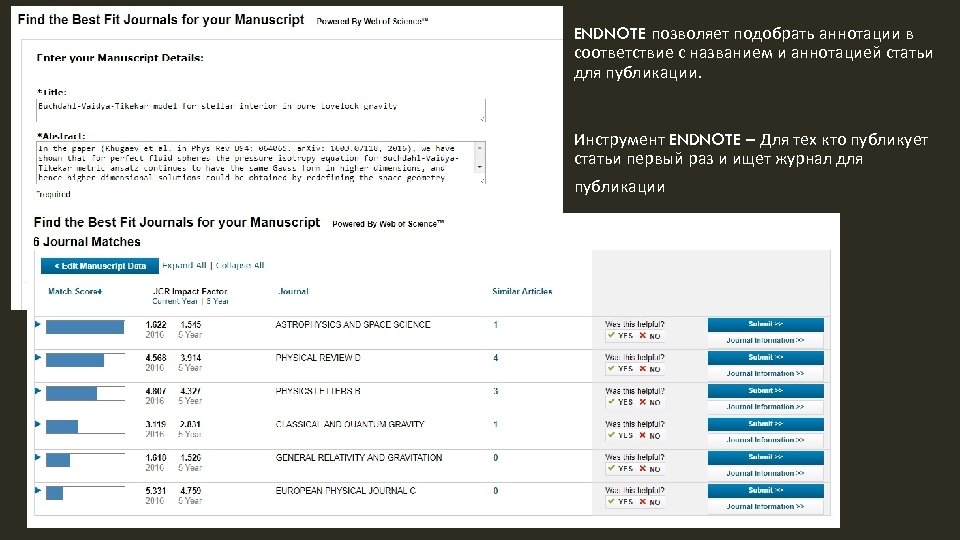The height and width of the screenshot is (540, 960).
Task: Mark Physical Review D as helpful NO
Action: click(x=650, y=369)
